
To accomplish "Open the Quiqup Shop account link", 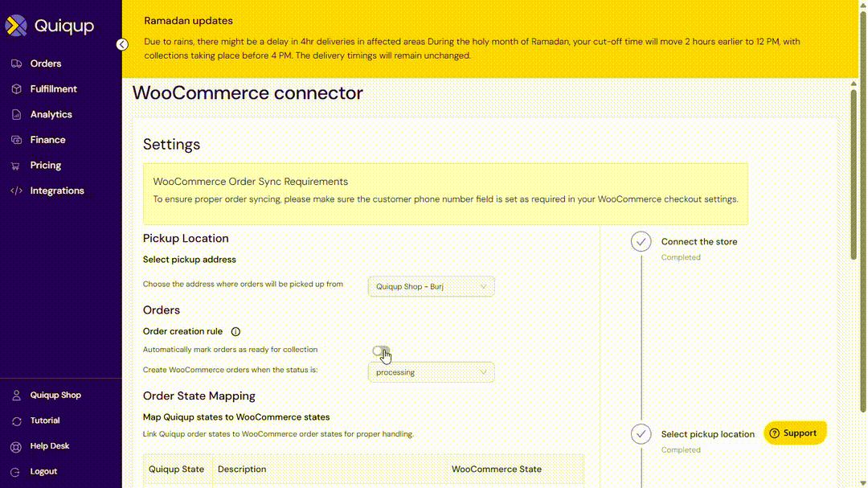I will 55,396.
